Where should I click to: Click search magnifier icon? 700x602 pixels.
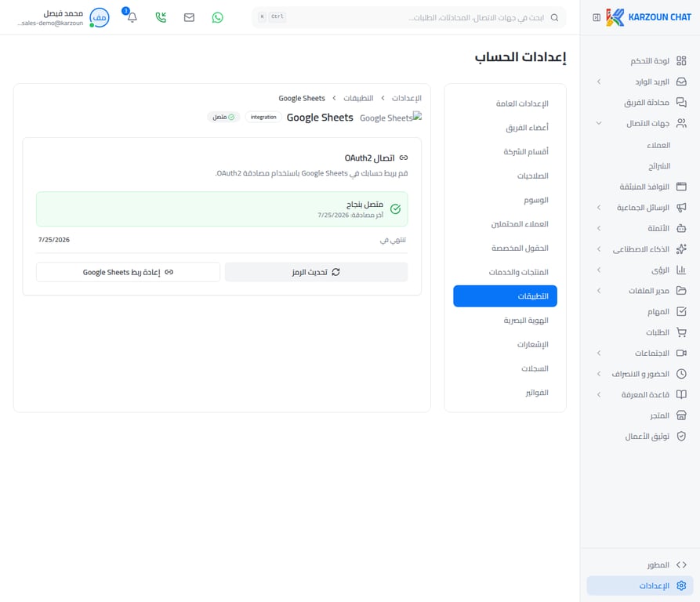pos(554,17)
